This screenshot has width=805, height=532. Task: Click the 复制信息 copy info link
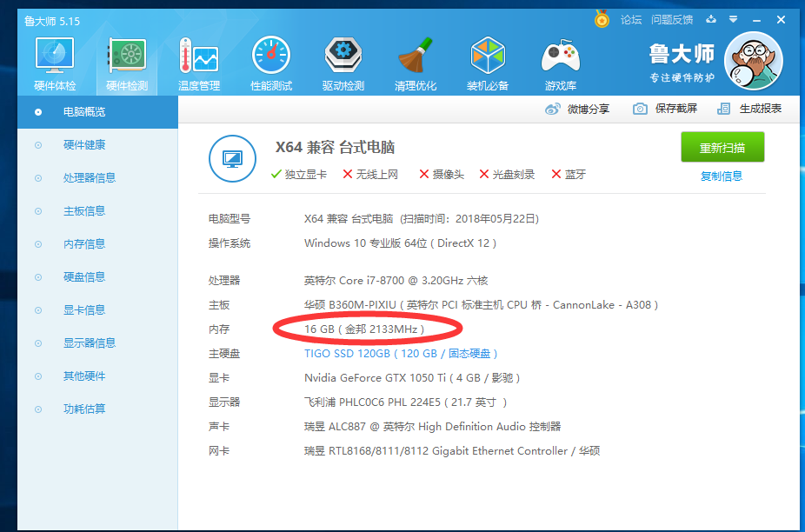pyautogui.click(x=722, y=176)
